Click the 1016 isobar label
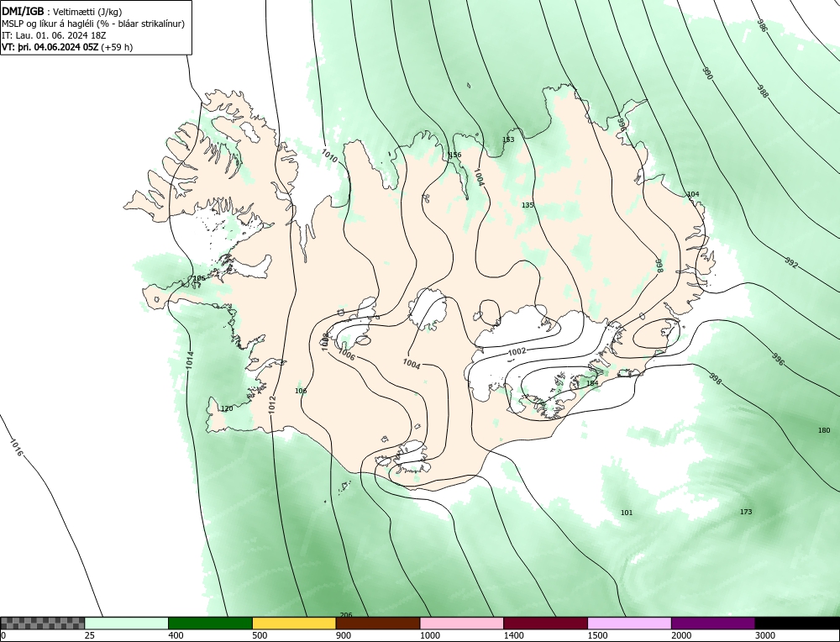 click(x=17, y=448)
